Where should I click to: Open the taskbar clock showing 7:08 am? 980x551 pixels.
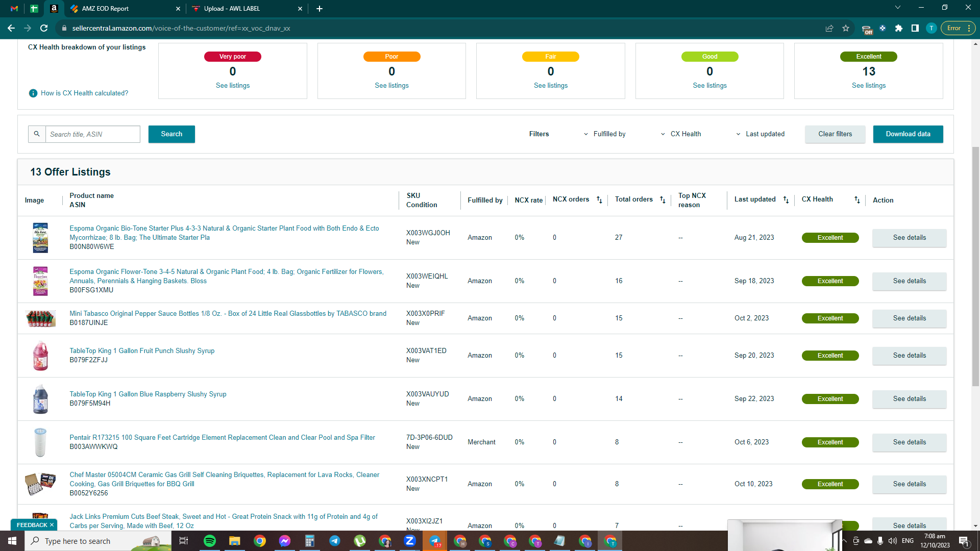click(935, 541)
